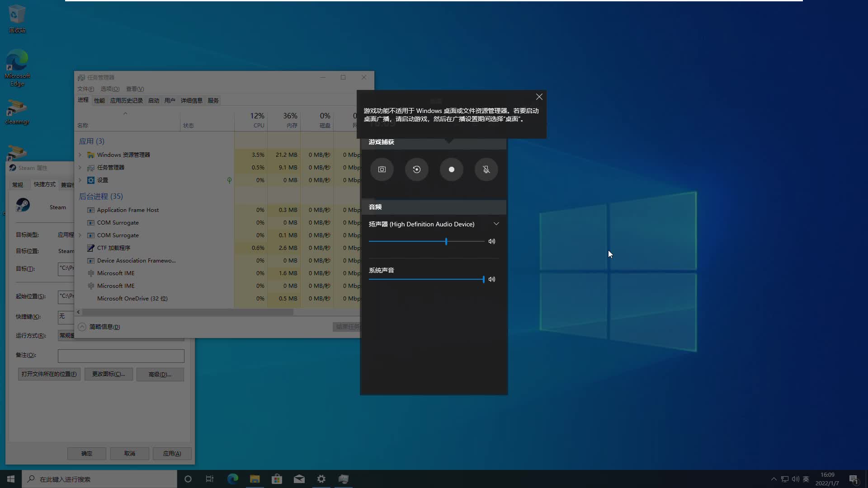Dismiss the game features notification
868x488 pixels.
539,97
